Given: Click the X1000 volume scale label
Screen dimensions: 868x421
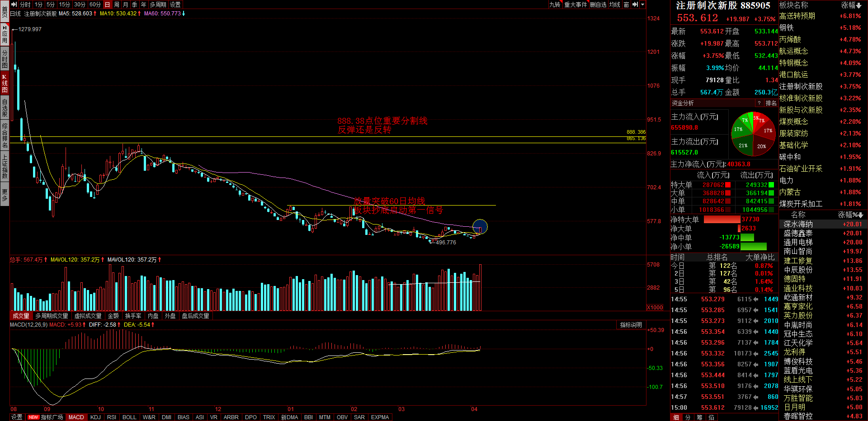Looking at the screenshot, I should pyautogui.click(x=655, y=307).
